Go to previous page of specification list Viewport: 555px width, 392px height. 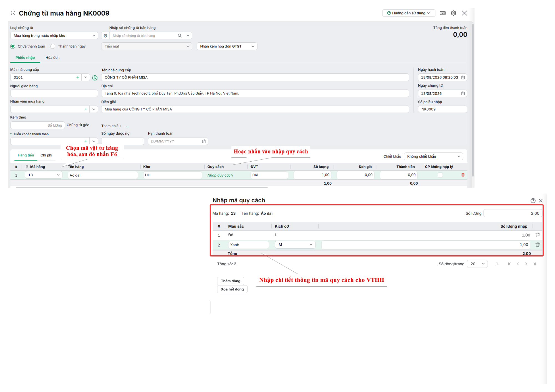tap(518, 264)
